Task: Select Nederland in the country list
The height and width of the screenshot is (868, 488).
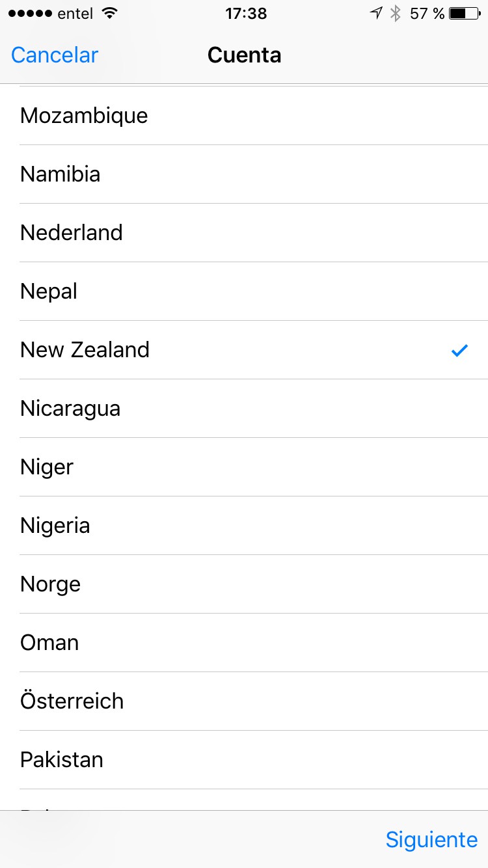Action: pos(244,233)
